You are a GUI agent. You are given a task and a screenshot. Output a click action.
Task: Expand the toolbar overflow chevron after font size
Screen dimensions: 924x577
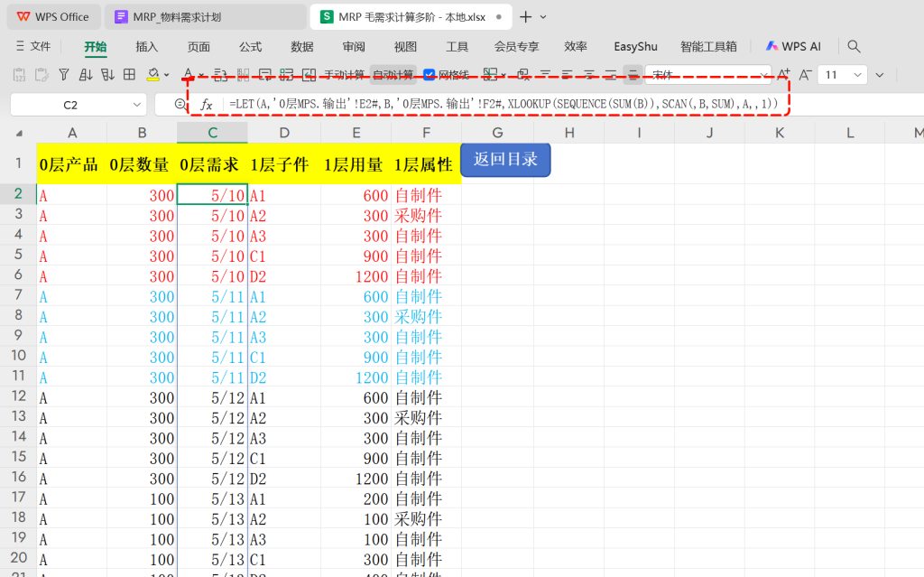880,75
